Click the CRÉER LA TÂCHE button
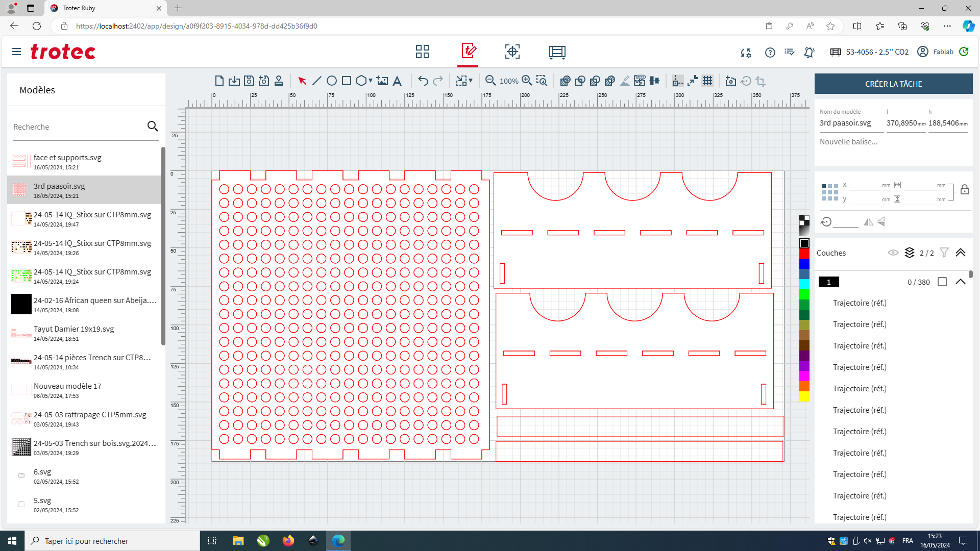This screenshot has height=551, width=980. click(894, 84)
